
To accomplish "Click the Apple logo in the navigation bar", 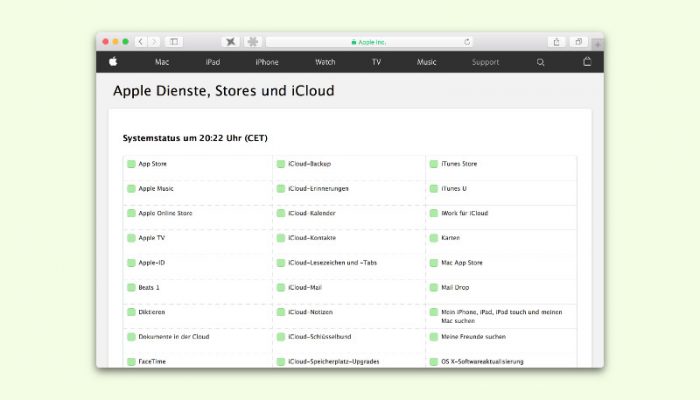I will tap(113, 62).
